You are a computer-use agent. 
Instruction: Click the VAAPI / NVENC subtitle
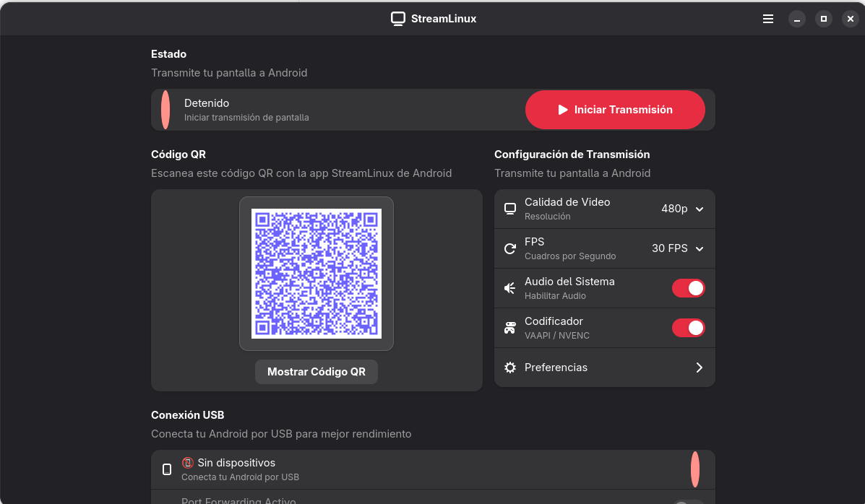(x=556, y=336)
